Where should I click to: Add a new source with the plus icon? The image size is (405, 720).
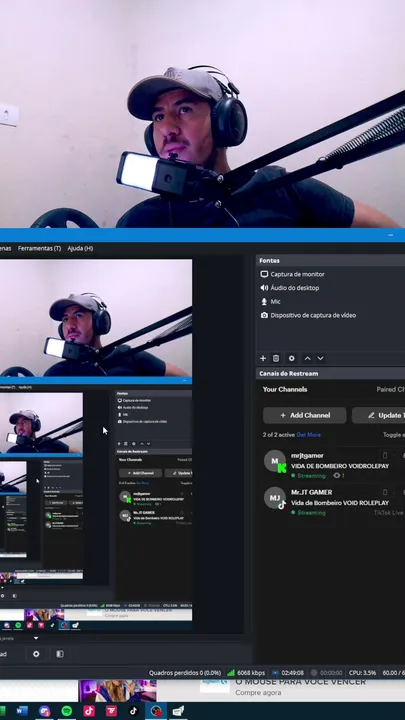click(x=263, y=358)
